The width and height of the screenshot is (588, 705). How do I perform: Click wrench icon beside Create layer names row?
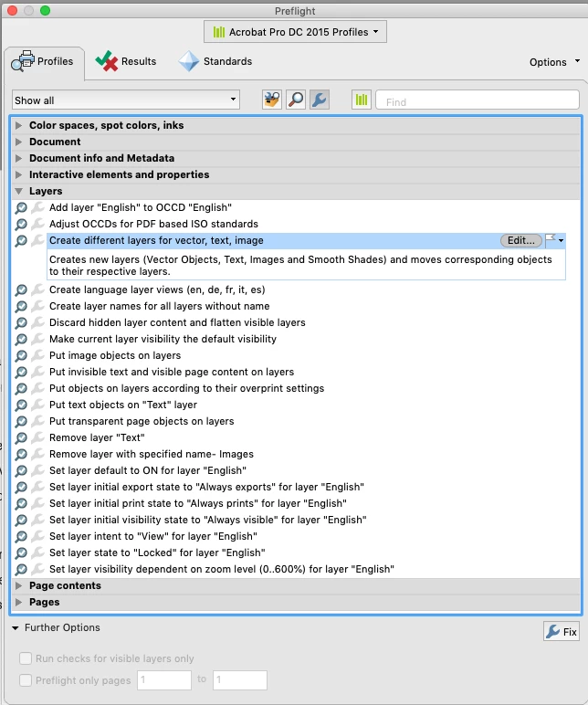coord(38,306)
